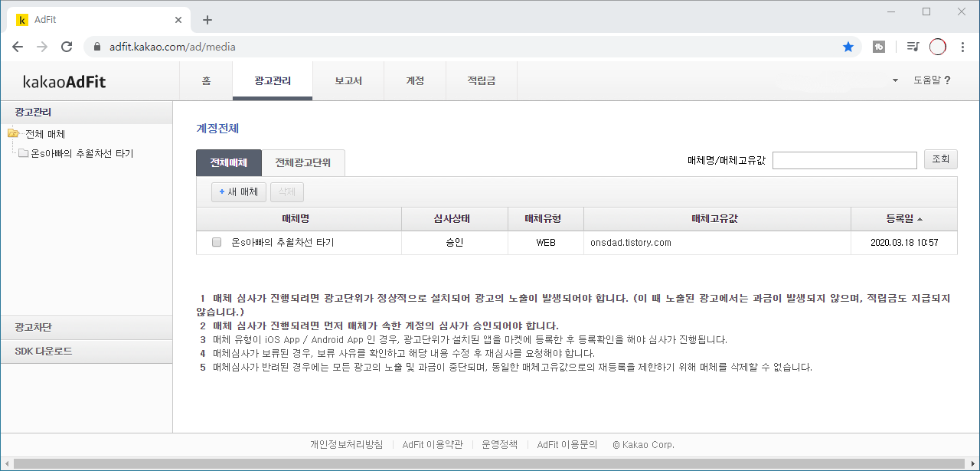Click the folder icon for 온s아빠의 추월차선 타기
Image resolution: width=980 pixels, height=471 pixels.
[23, 153]
